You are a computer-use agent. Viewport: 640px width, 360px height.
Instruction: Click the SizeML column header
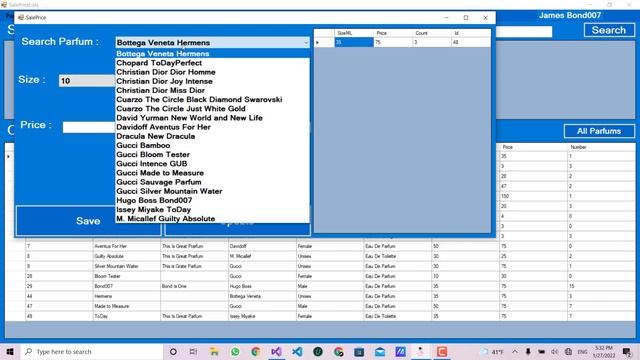[354, 33]
